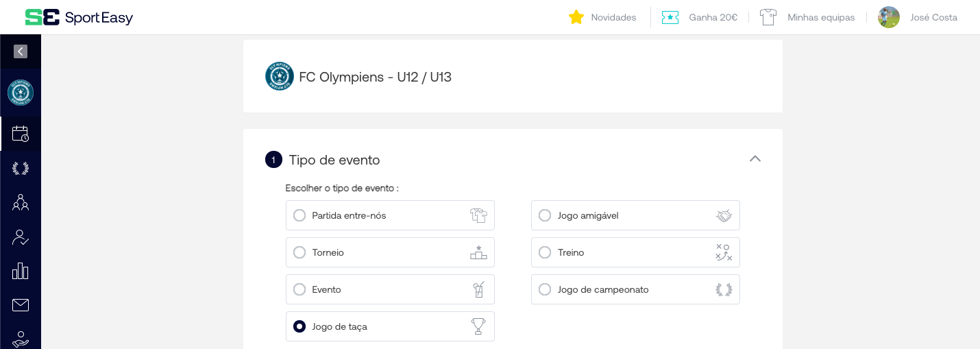Collapse the Tipo de evento section
The width and height of the screenshot is (980, 349).
pyautogui.click(x=755, y=159)
